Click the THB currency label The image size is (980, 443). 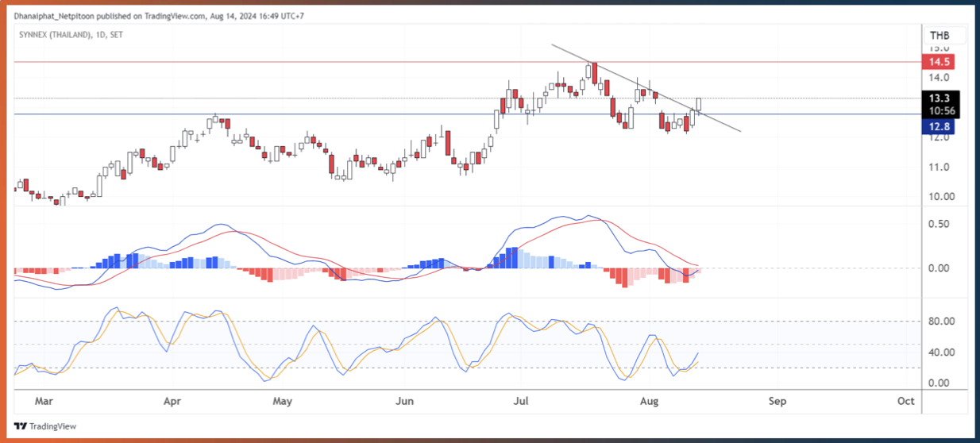(940, 36)
